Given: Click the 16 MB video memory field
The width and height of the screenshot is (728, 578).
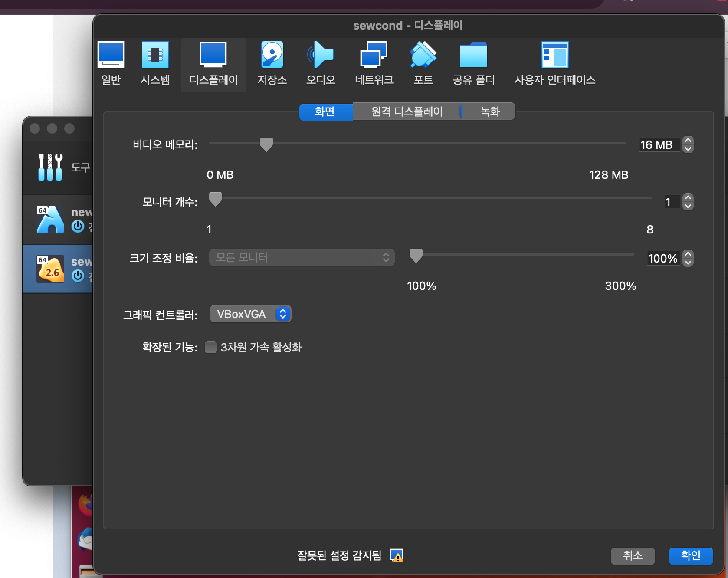Looking at the screenshot, I should [659, 144].
